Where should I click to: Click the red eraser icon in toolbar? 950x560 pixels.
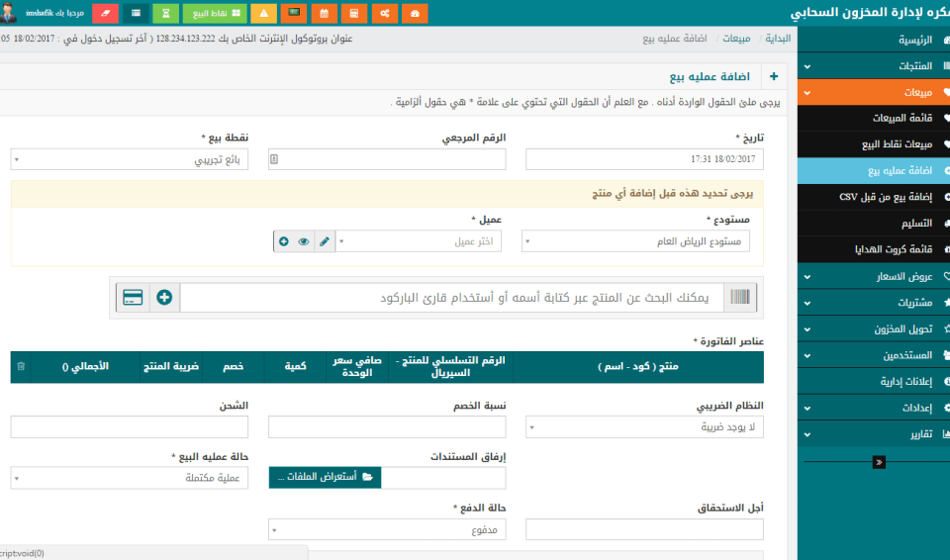(x=105, y=13)
